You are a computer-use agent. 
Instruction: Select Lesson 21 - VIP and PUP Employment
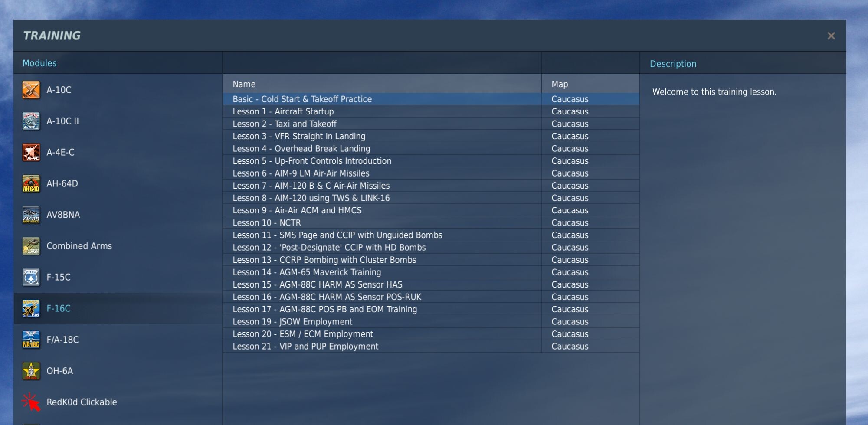click(x=382, y=347)
